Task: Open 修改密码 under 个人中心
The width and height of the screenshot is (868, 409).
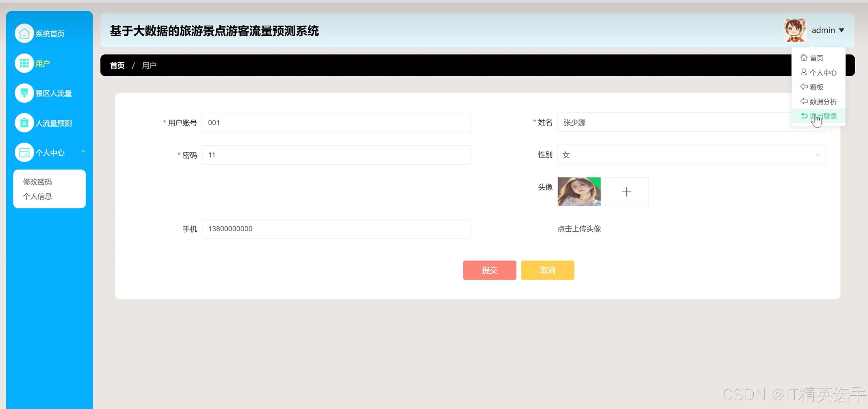Action: [x=37, y=182]
